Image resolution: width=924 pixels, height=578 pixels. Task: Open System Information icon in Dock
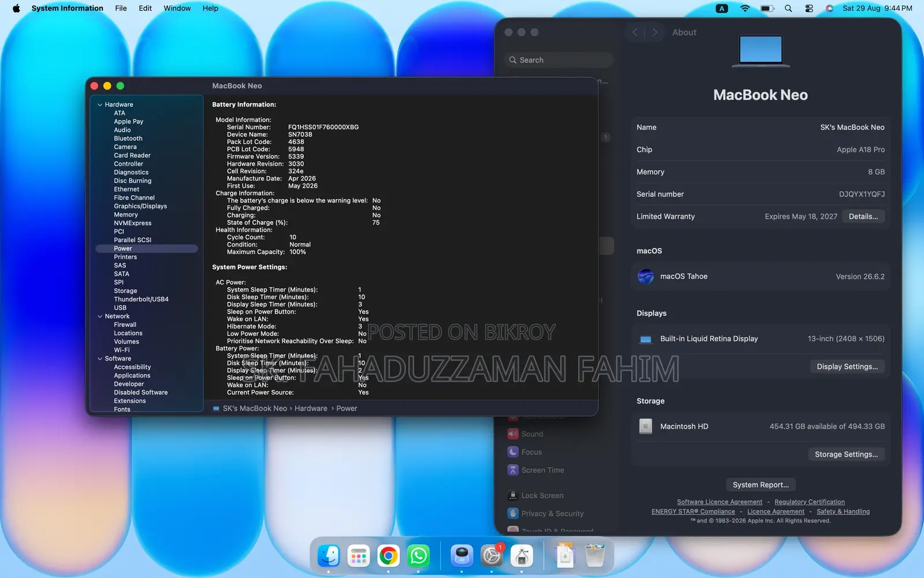click(521, 556)
